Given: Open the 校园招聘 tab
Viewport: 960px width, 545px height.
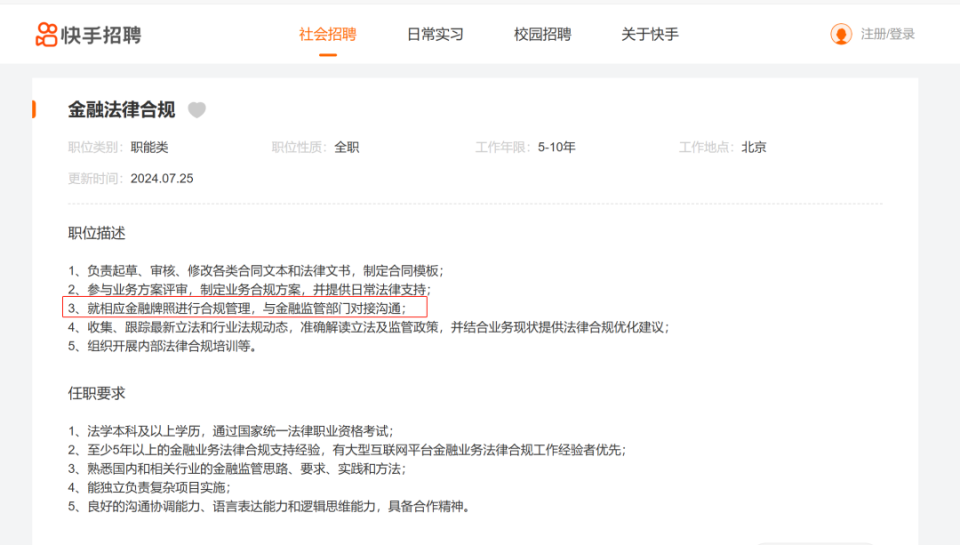Looking at the screenshot, I should point(542,34).
